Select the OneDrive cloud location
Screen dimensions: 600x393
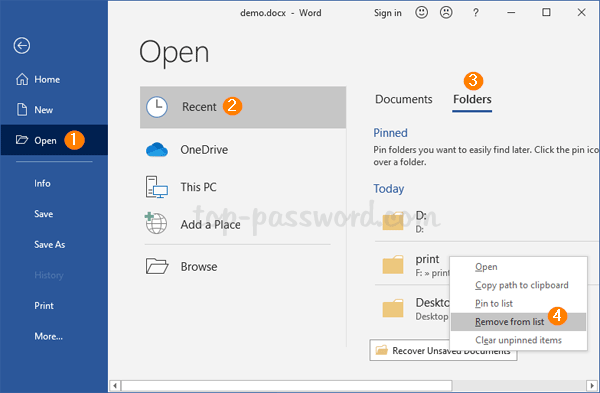tap(243, 150)
